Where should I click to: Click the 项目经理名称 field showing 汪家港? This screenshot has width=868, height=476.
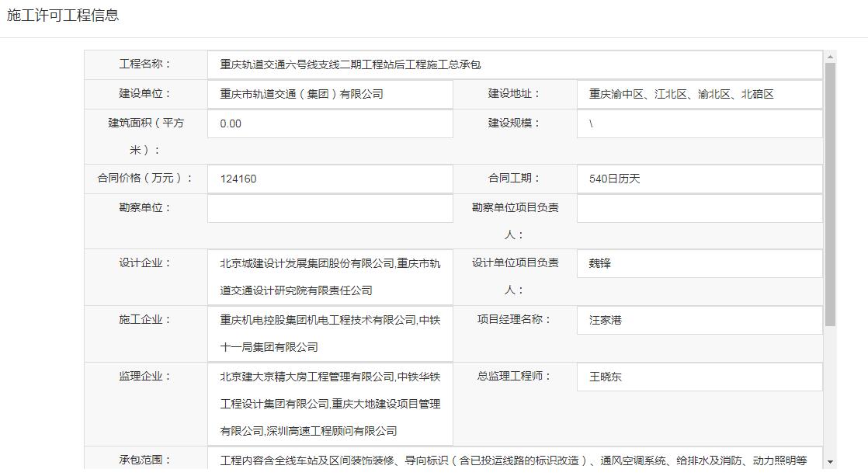pos(700,320)
